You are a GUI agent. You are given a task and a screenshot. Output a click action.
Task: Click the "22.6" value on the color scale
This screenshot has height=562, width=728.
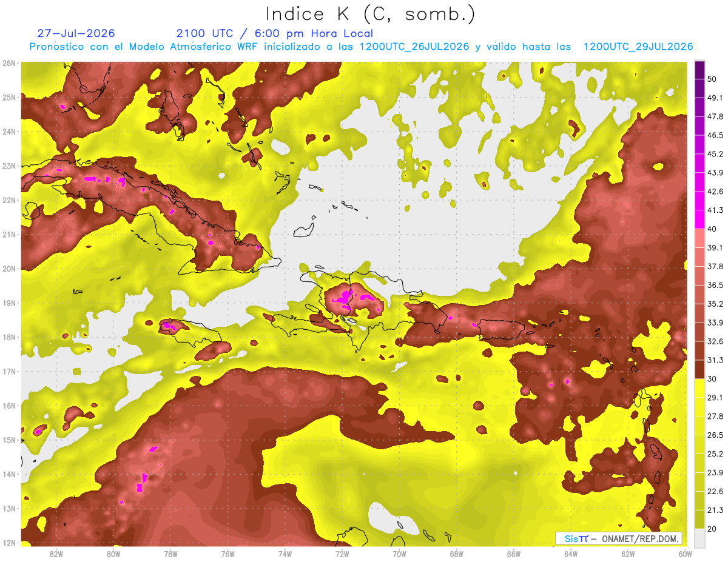click(x=715, y=492)
